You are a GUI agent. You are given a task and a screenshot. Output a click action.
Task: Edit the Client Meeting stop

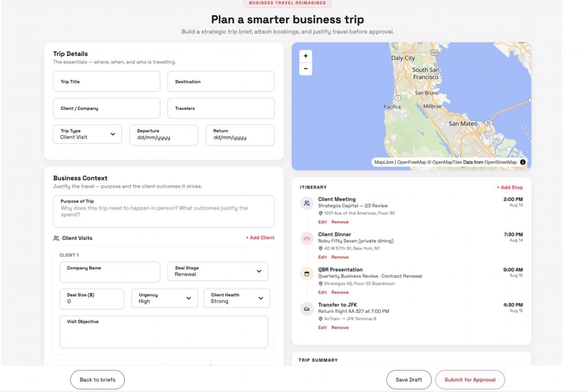coord(322,222)
